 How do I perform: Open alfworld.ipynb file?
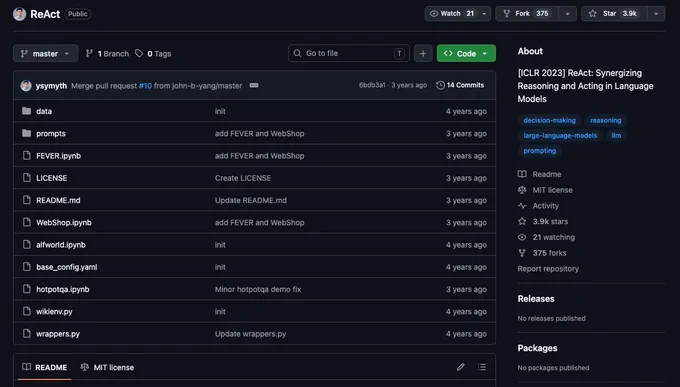pos(61,245)
